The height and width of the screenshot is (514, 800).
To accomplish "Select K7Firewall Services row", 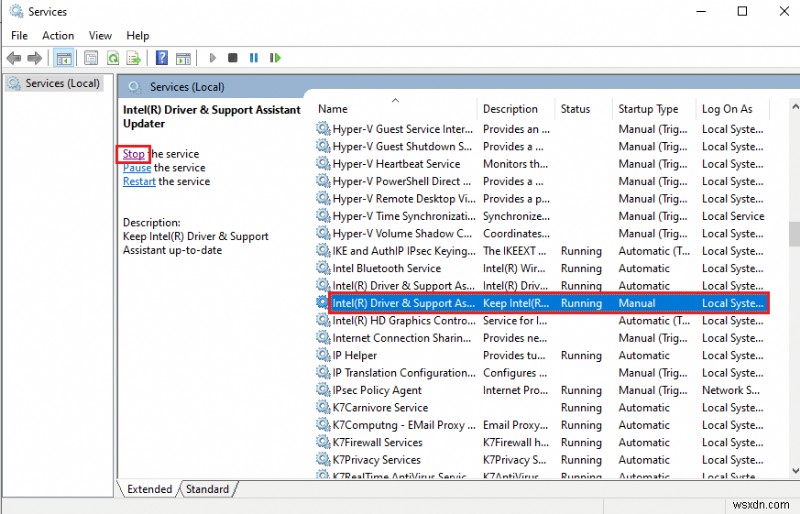I will click(541, 442).
